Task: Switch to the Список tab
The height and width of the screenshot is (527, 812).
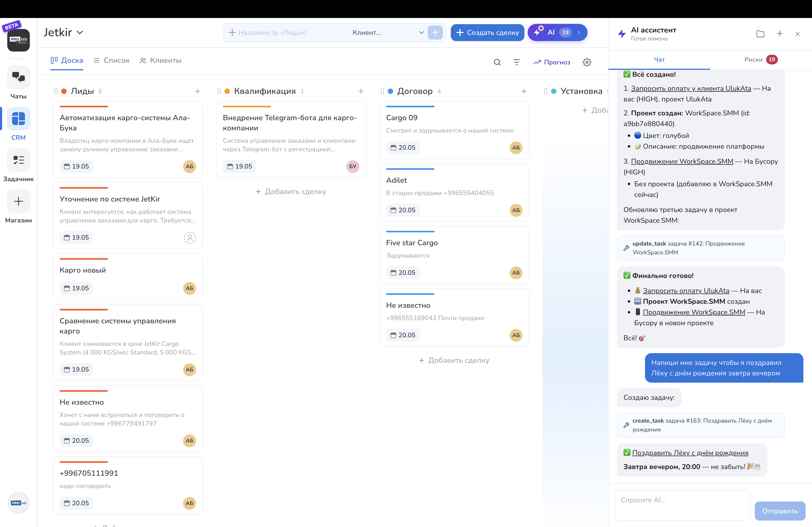Action: [111, 60]
